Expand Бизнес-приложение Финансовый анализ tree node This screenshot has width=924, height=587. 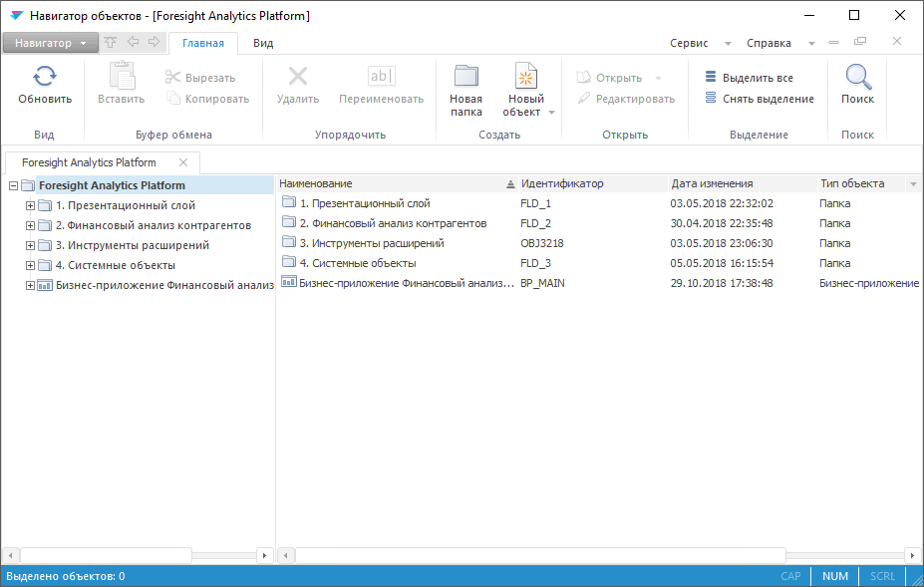(x=30, y=286)
